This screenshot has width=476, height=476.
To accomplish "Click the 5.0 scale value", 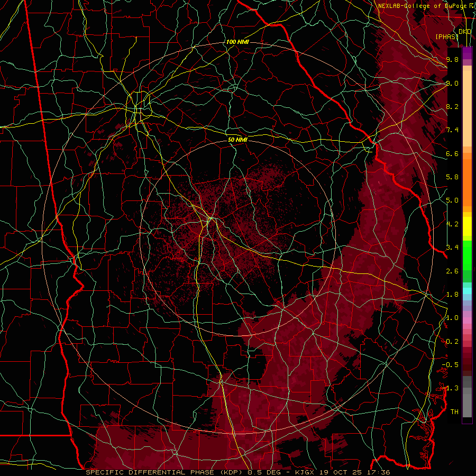I will (x=452, y=200).
